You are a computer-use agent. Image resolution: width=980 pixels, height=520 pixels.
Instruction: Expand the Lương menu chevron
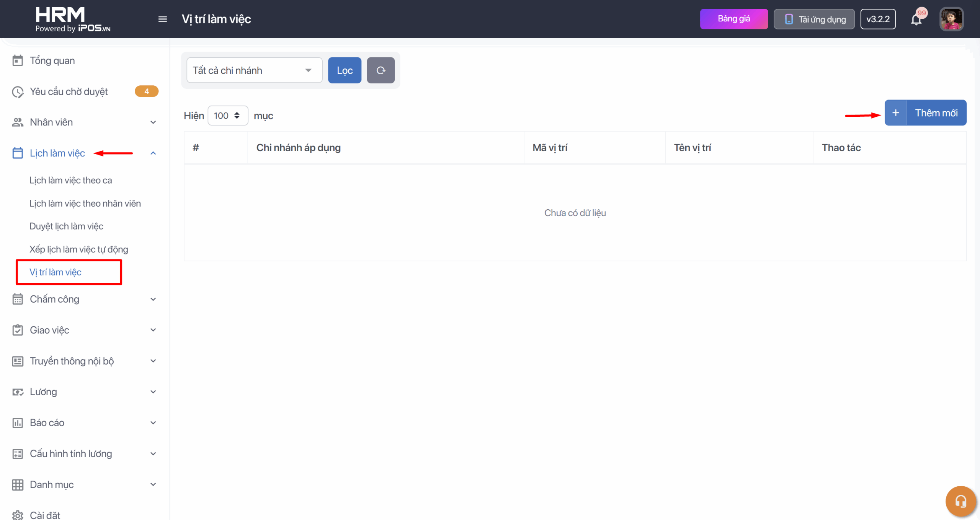(153, 392)
